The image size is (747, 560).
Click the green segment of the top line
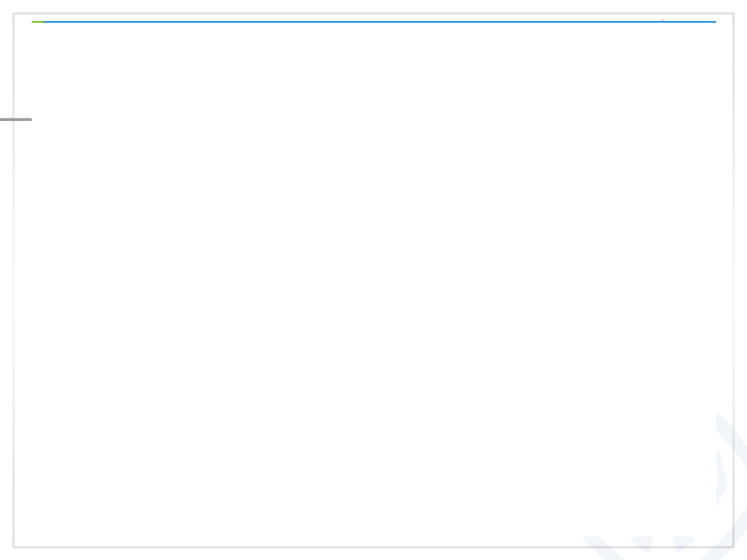tap(38, 22)
